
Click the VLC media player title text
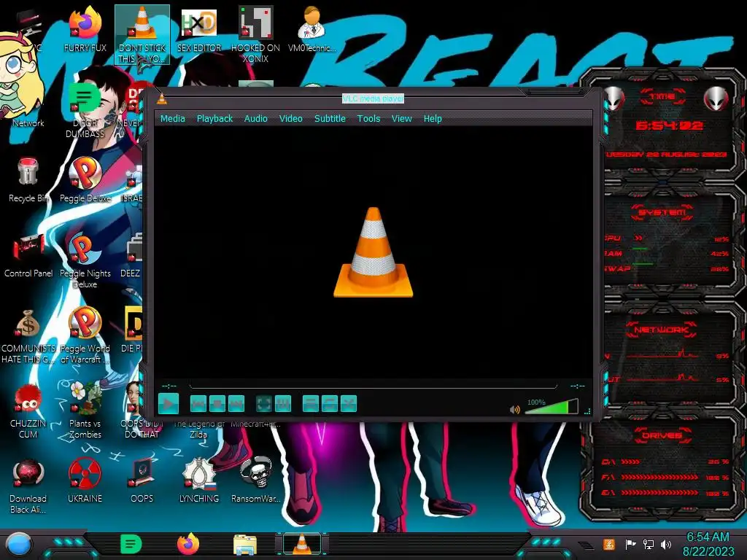tap(373, 98)
